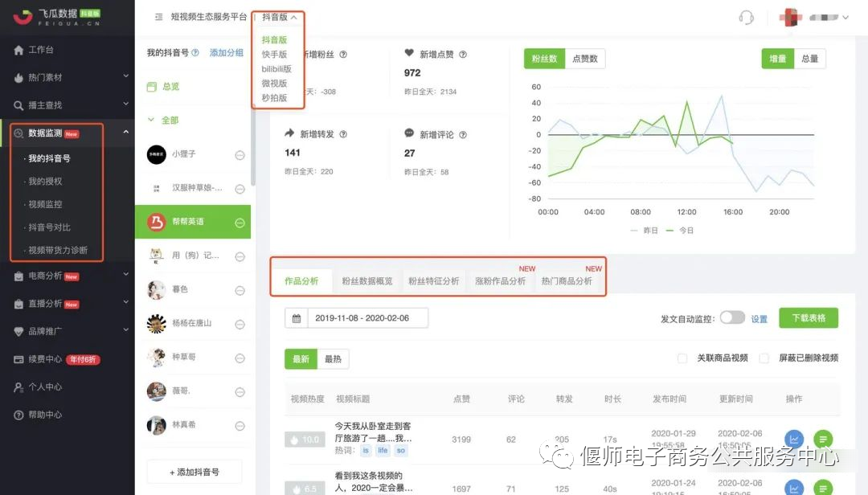The height and width of the screenshot is (495, 868).
Task: Open 视频监控 in the sidebar
Action: 45,204
